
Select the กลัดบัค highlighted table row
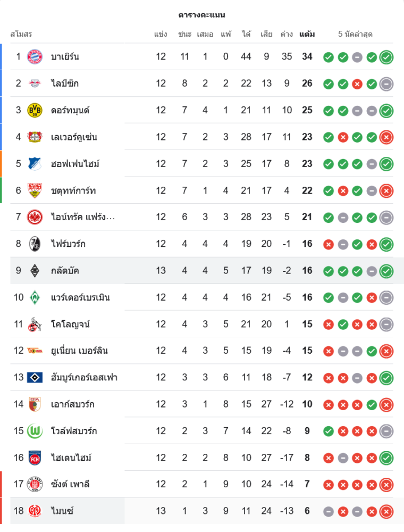tap(202, 270)
